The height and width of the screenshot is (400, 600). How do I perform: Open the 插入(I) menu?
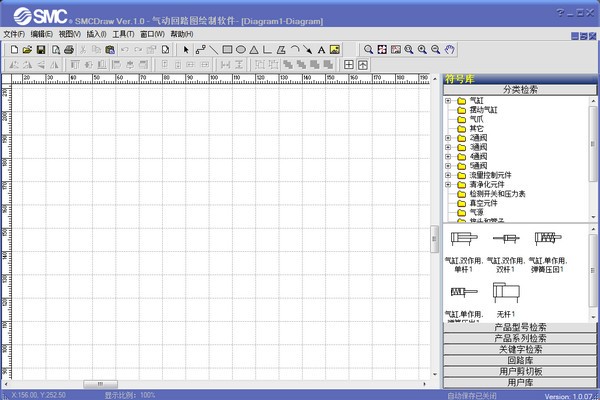pyautogui.click(x=96, y=34)
